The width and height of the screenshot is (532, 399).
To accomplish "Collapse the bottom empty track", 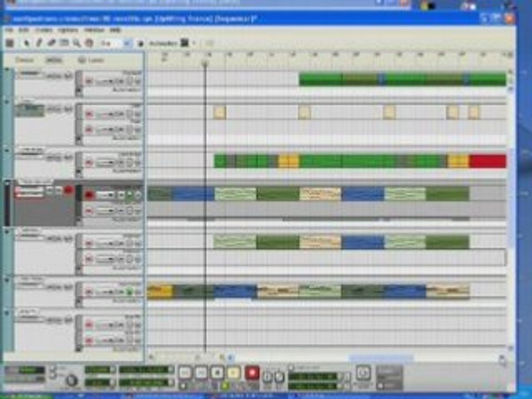I will point(7,313).
